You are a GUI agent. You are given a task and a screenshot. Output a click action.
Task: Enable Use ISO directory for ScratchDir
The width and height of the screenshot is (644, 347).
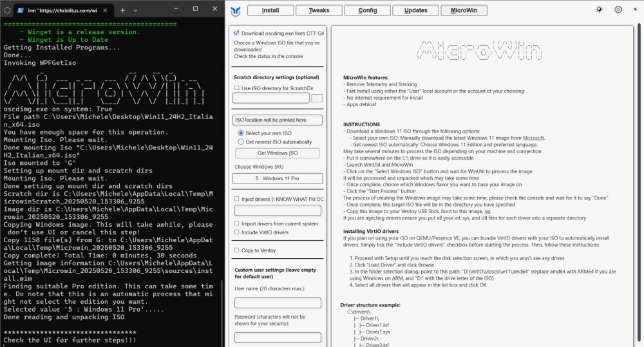pyautogui.click(x=236, y=88)
